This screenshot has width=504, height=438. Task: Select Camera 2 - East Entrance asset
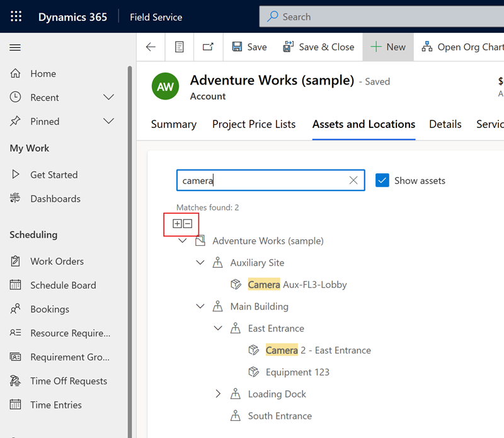click(318, 350)
